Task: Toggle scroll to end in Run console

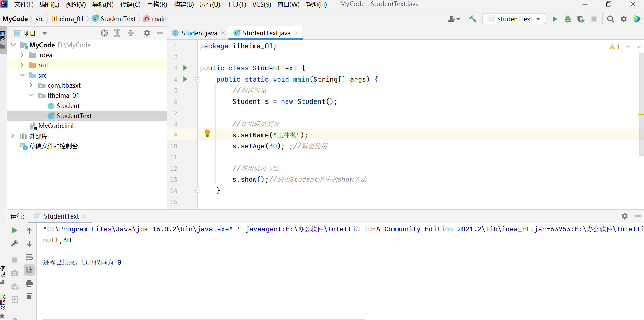Action: (x=29, y=270)
